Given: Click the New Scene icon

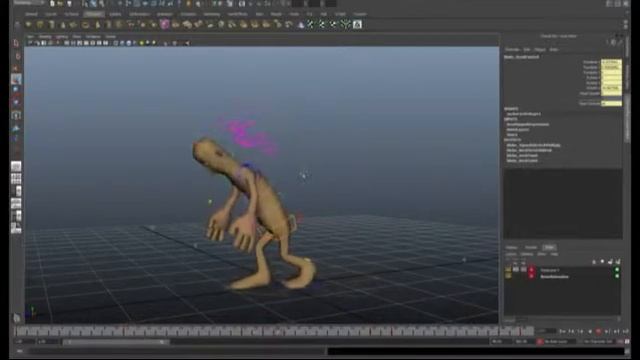Looking at the screenshot, I should pyautogui.click(x=52, y=4).
